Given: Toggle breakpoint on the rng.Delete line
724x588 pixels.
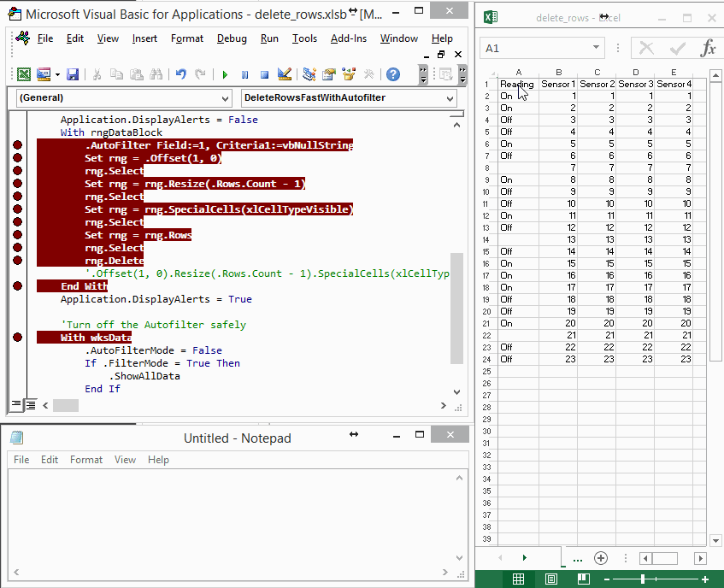Looking at the screenshot, I should point(17,261).
